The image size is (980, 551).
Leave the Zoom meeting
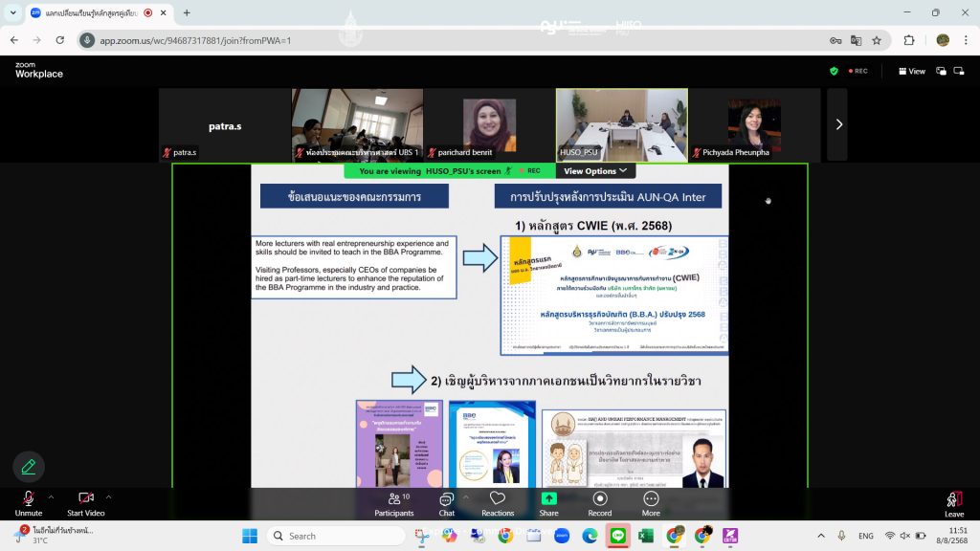tap(953, 503)
